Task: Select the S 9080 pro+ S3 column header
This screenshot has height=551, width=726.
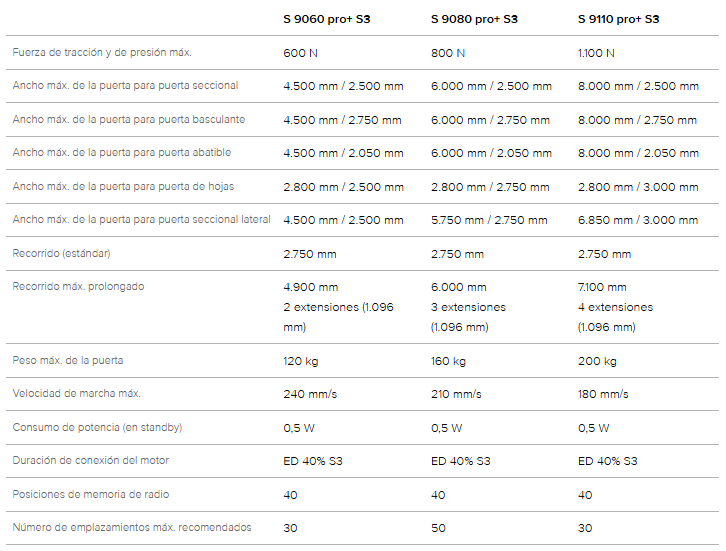Action: click(474, 19)
